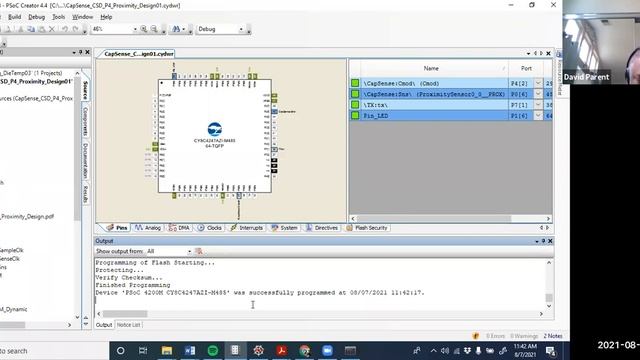Open the Source side tab
This screenshot has width=640, height=360.
85,90
